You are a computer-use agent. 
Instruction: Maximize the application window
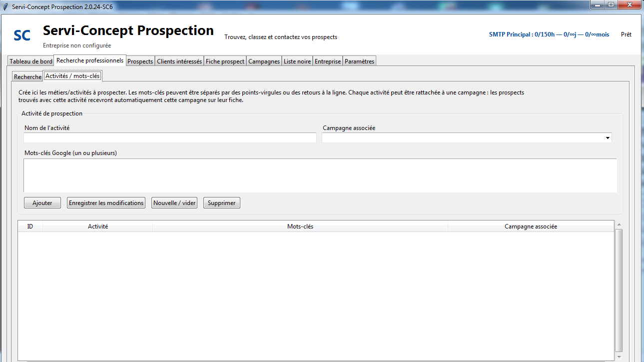coord(611,4)
